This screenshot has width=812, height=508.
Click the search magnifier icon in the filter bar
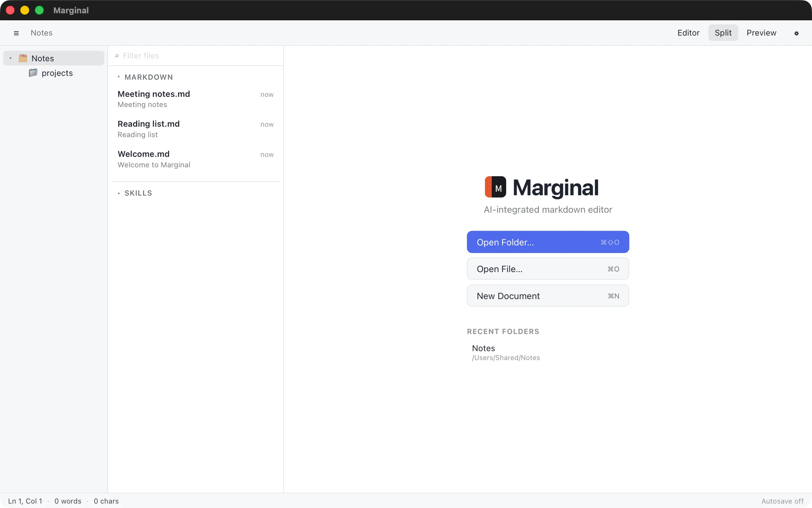click(x=117, y=56)
